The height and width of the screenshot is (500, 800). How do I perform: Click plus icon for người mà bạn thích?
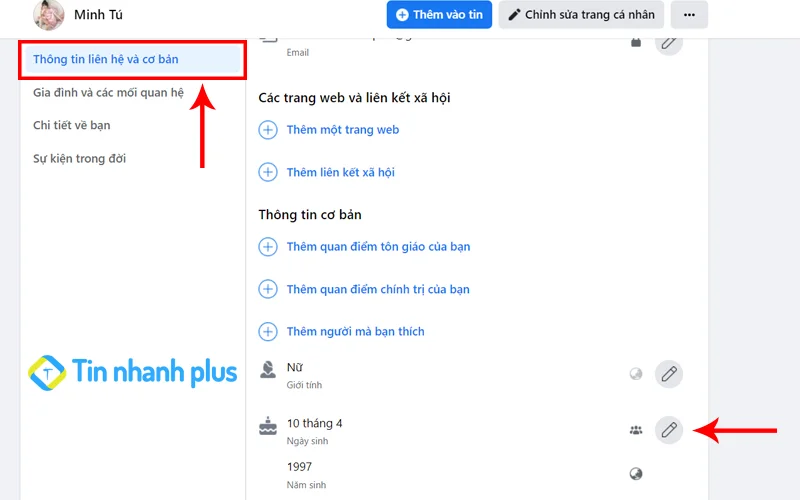pos(268,331)
